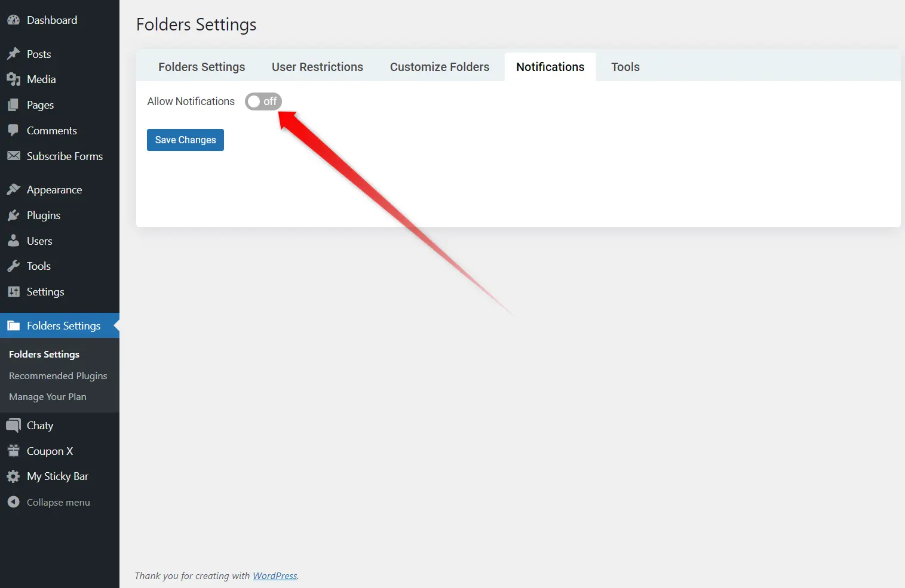The width and height of the screenshot is (905, 588).
Task: Click the Chaty chat bubbles icon
Action: click(x=13, y=426)
